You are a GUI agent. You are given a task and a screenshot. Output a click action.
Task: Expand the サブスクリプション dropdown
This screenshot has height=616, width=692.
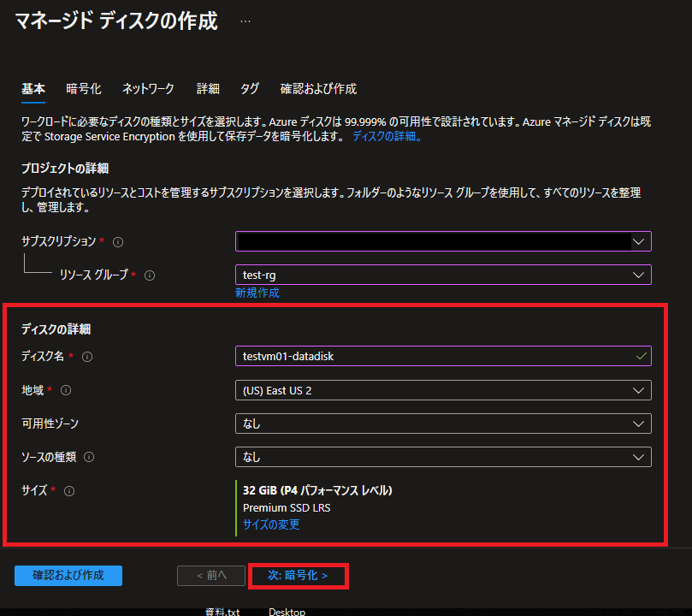pos(443,241)
